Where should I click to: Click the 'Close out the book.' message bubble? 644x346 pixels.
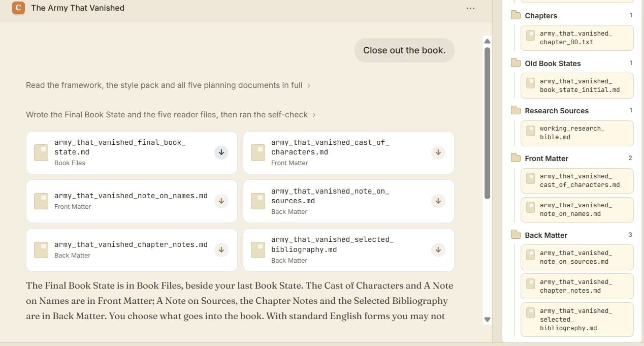coord(404,50)
